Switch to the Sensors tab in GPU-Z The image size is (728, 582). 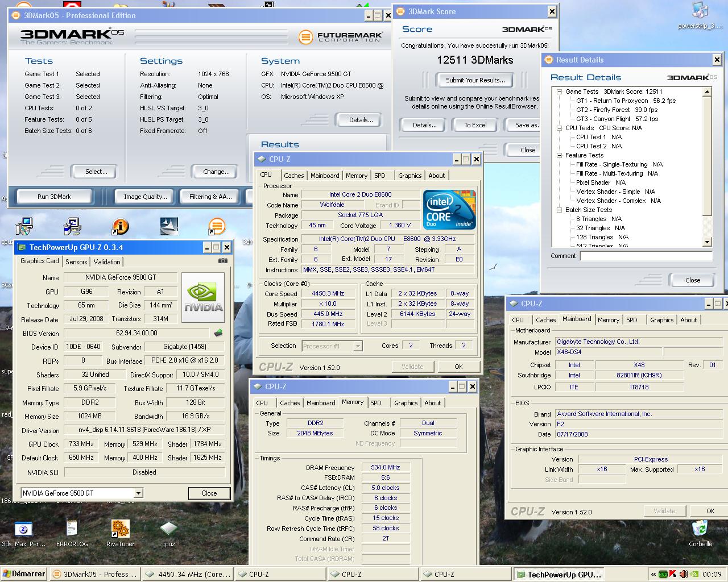76,262
